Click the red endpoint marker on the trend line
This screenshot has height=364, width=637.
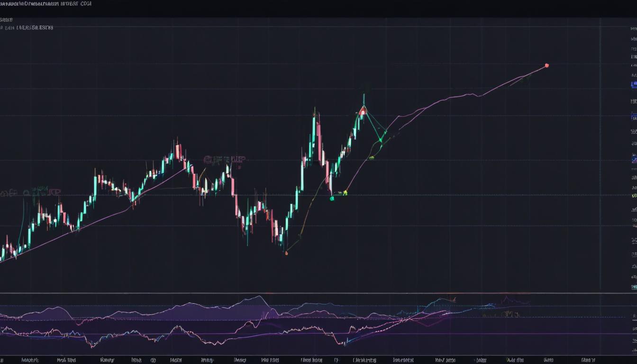[547, 65]
